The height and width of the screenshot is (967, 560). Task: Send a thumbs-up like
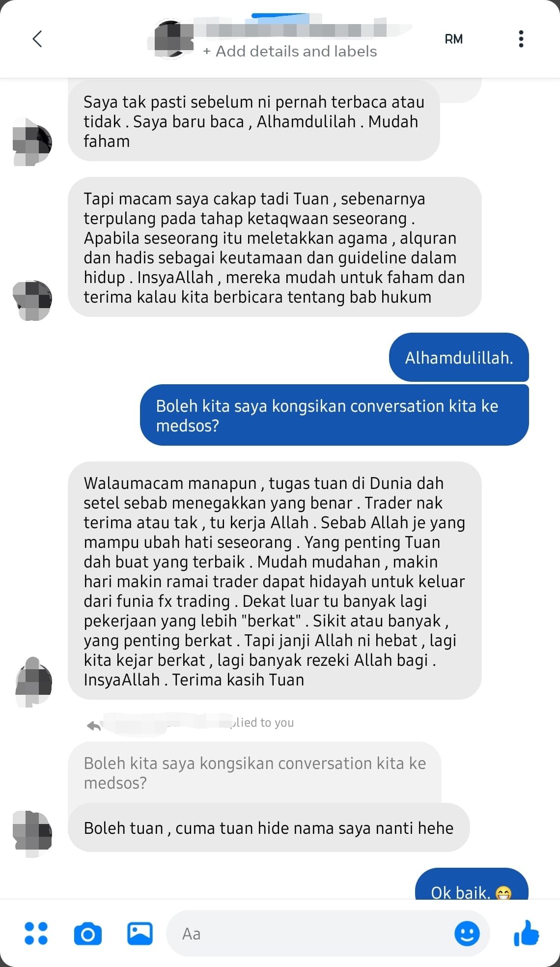click(x=526, y=933)
